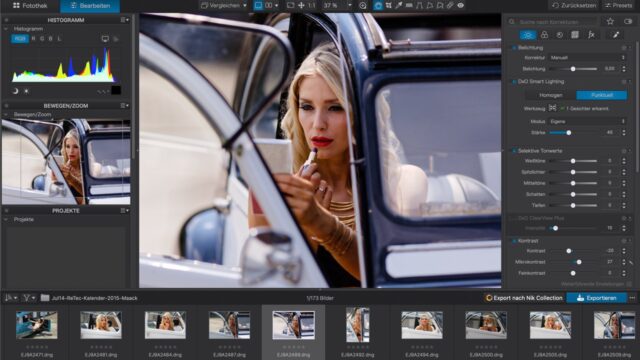Screen dimensions: 640x360
Task: Select the white balance eyedropper tool
Action: (399, 6)
